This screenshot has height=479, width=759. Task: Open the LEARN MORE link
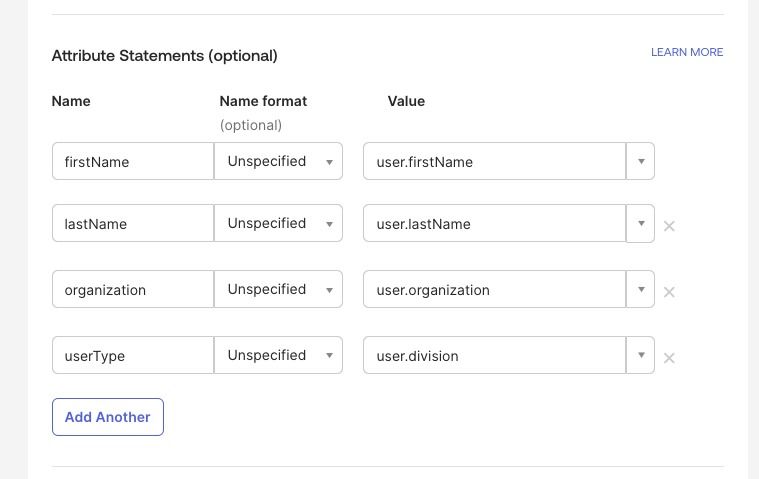click(686, 52)
